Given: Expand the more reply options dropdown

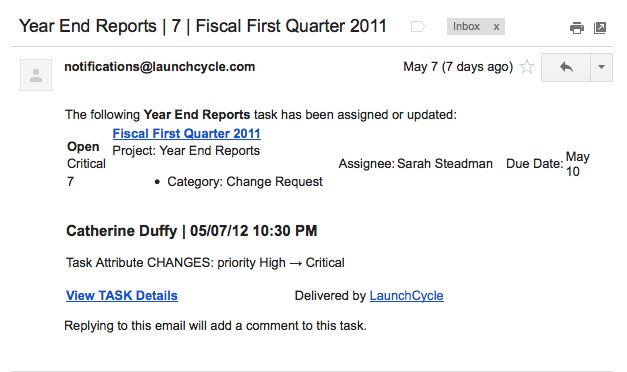Looking at the screenshot, I should [x=601, y=67].
